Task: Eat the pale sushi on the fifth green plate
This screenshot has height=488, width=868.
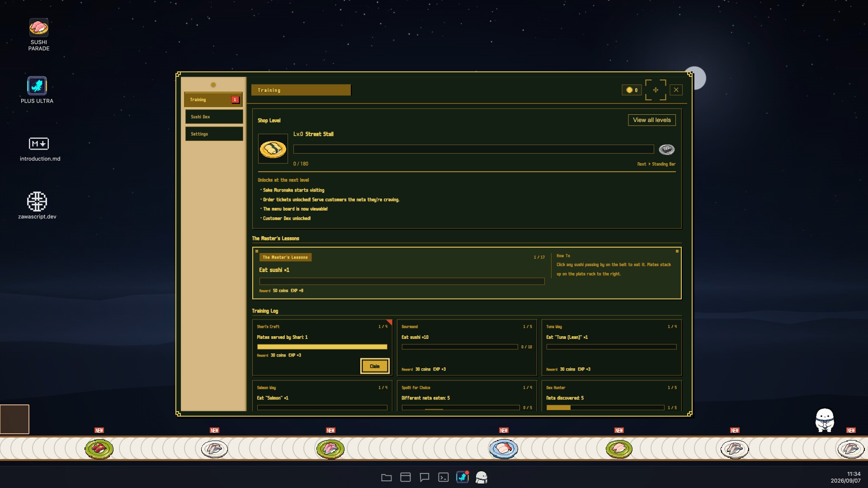Action: [619, 449]
